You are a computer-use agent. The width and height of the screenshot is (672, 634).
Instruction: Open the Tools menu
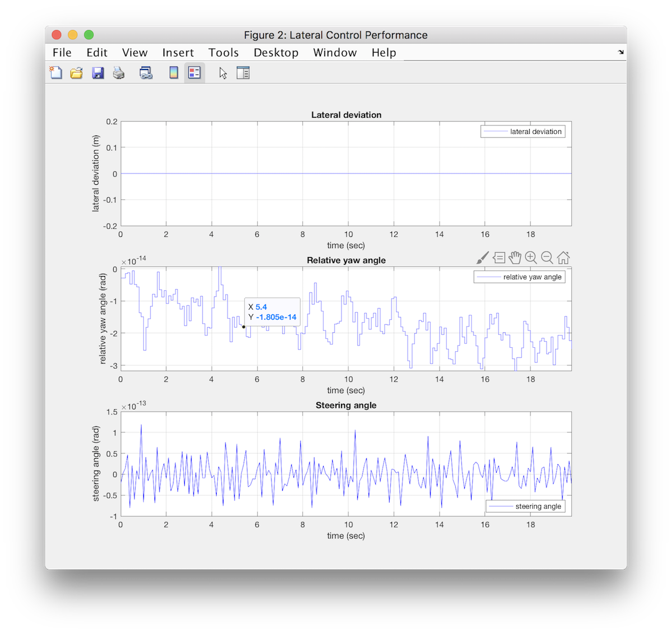pyautogui.click(x=223, y=53)
